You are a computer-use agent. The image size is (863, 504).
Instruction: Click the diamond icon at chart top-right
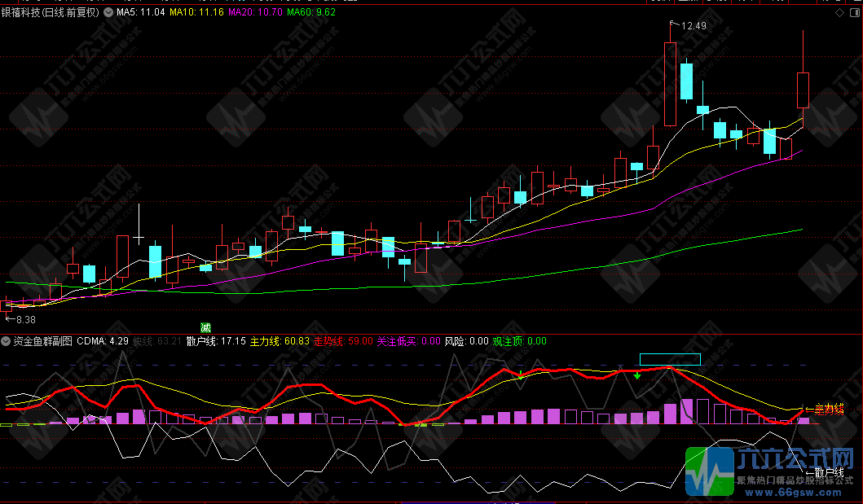pyautogui.click(x=840, y=12)
